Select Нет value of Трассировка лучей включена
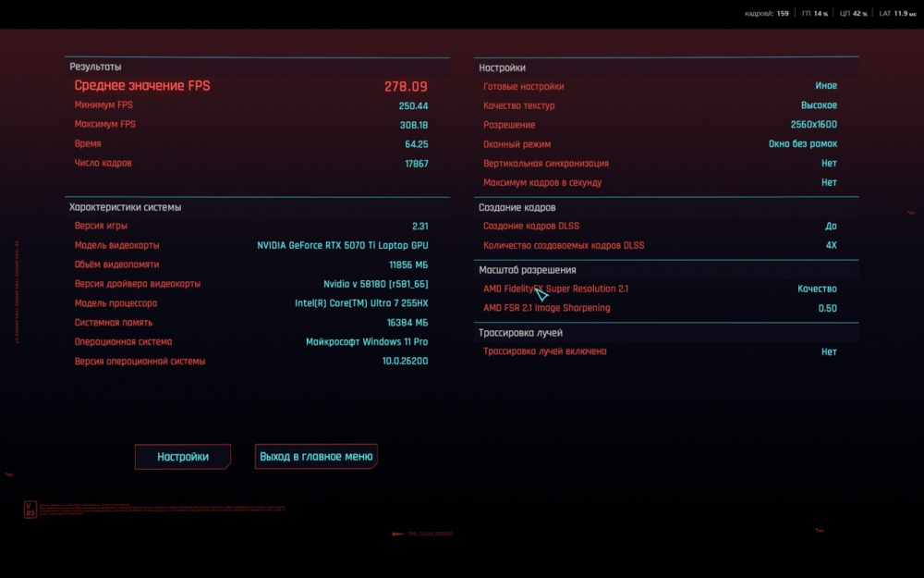The width and height of the screenshot is (924, 578). (x=829, y=352)
